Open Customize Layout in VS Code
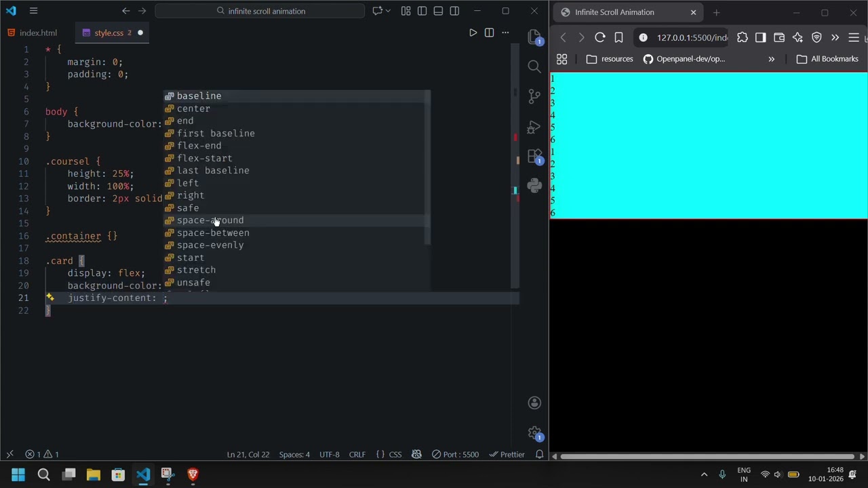 406,11
